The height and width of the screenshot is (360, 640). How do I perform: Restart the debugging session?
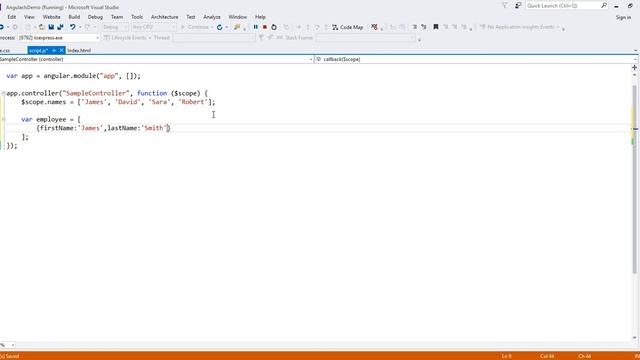point(274,27)
